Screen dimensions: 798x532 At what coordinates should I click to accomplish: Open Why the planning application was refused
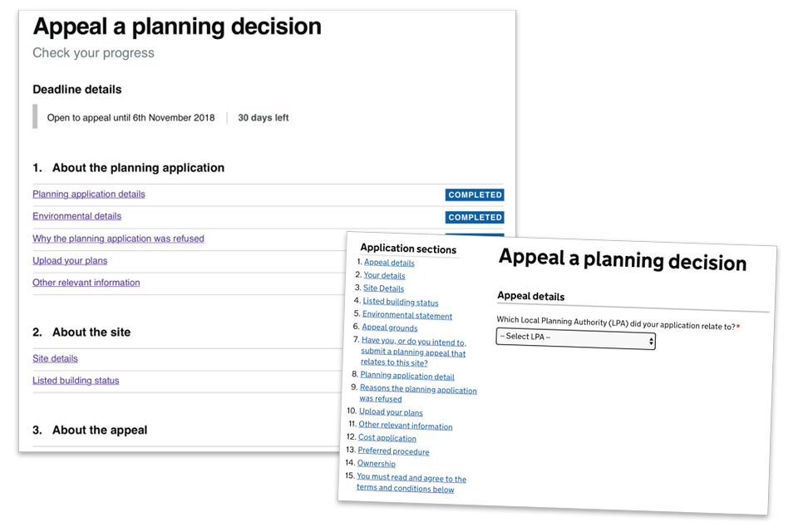pyautogui.click(x=118, y=239)
